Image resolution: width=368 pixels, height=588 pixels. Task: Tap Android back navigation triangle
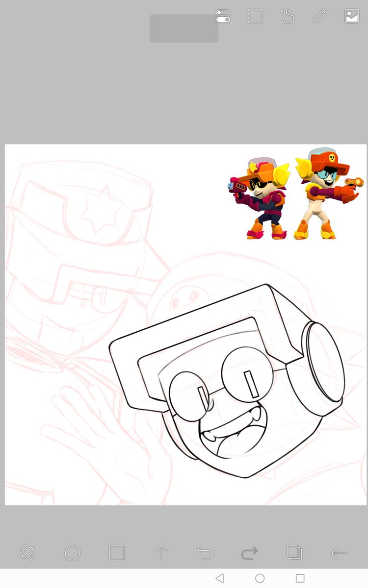coord(220,578)
